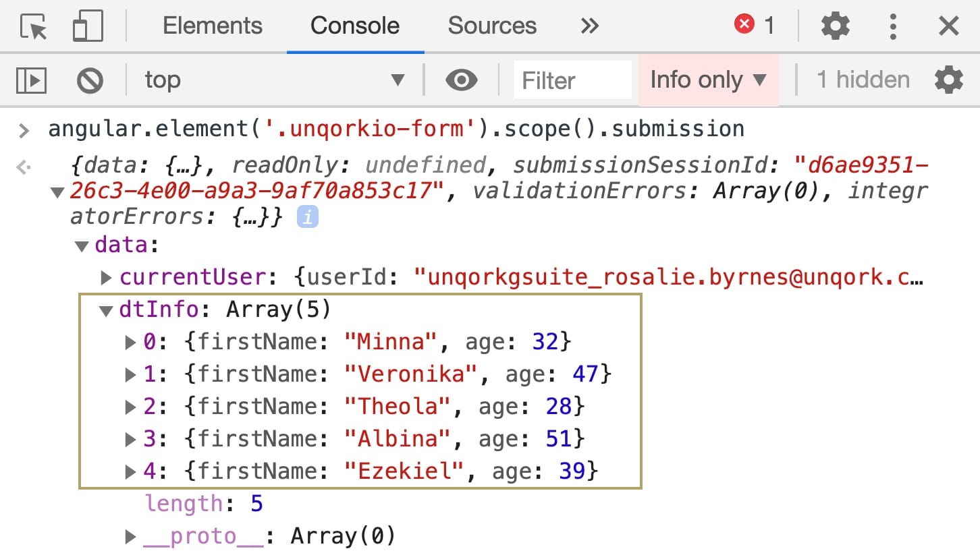Open console settings gear icon
980x553 pixels.
click(948, 80)
